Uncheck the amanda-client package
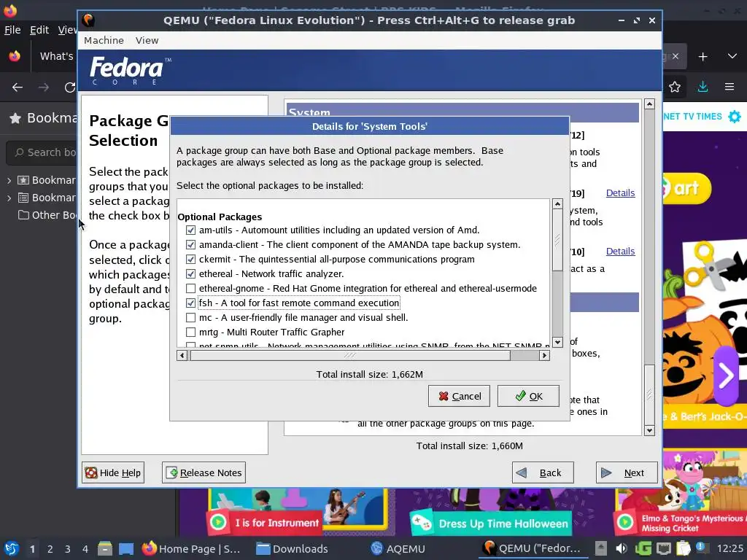The height and width of the screenshot is (560, 747). (x=190, y=245)
